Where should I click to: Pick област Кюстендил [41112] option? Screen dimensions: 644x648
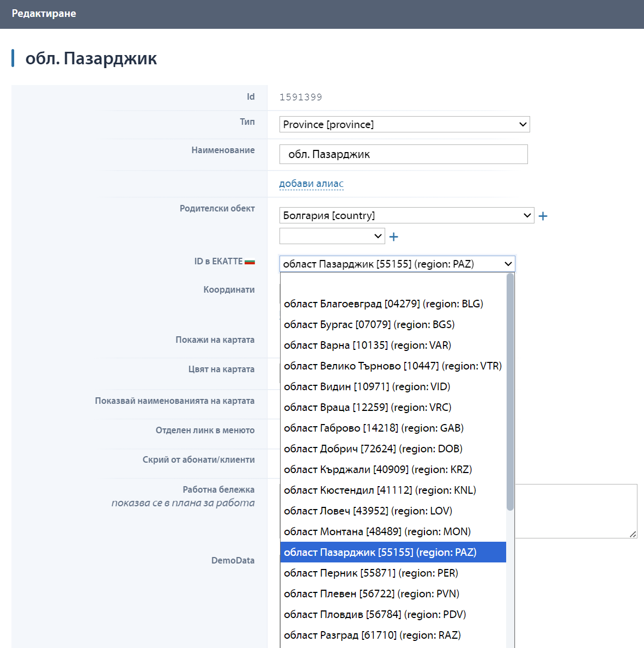(393, 490)
